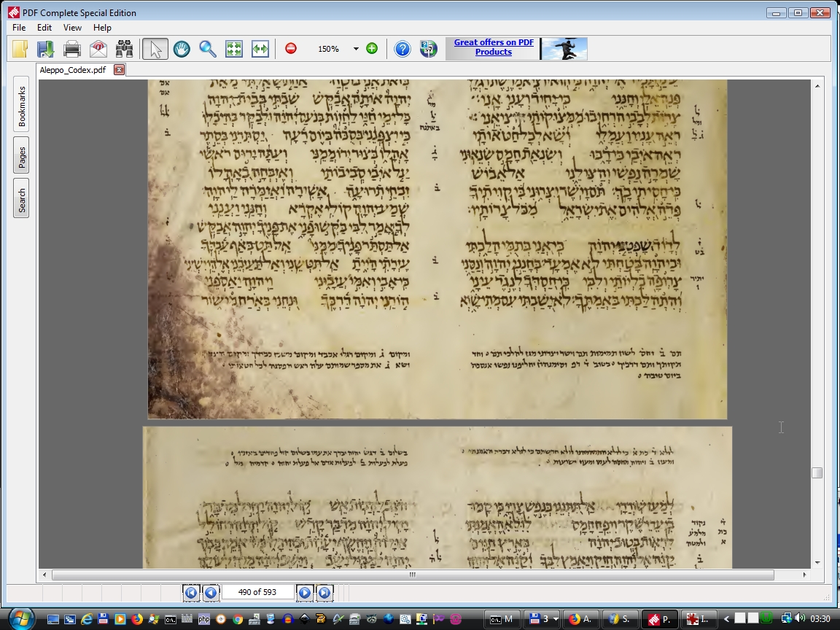840x630 pixels.
Task: Click the Open file folder icon
Action: 20,49
